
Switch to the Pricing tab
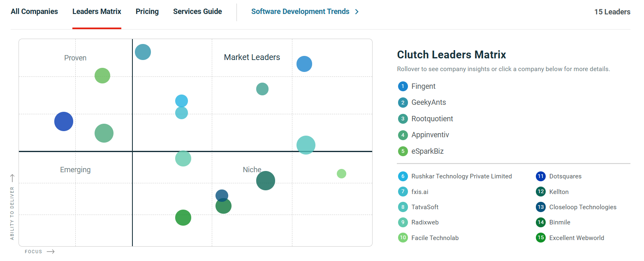[147, 12]
